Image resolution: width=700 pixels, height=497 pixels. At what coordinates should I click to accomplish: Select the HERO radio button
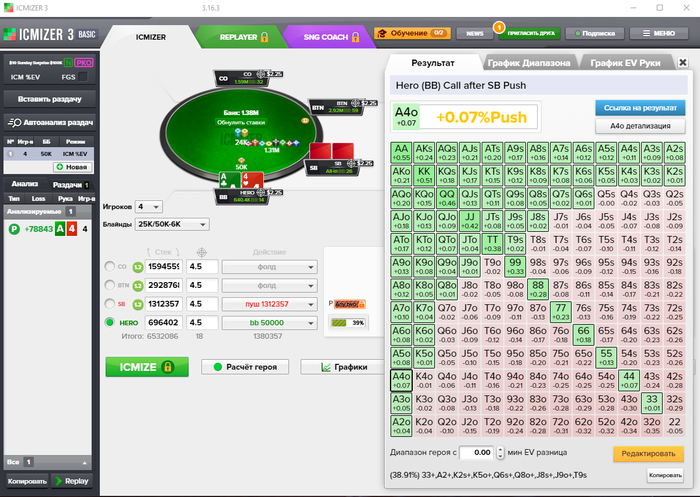click(x=109, y=322)
